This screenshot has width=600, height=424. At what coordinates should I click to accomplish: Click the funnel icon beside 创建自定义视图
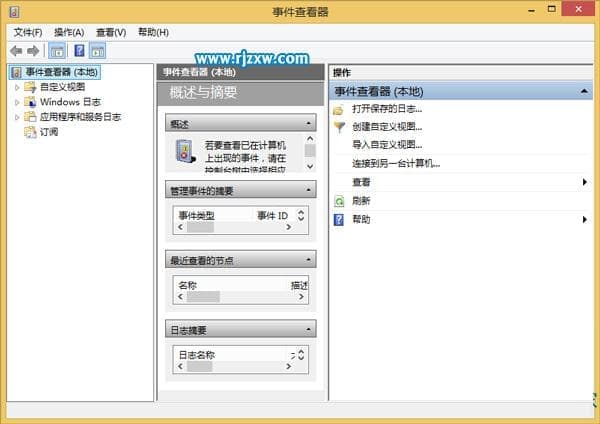coord(339,127)
